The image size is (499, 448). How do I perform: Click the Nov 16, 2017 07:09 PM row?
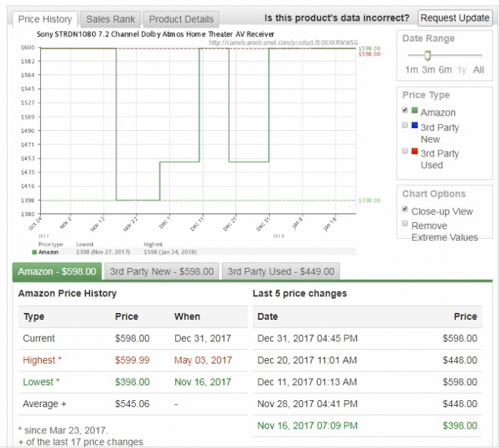point(367,425)
